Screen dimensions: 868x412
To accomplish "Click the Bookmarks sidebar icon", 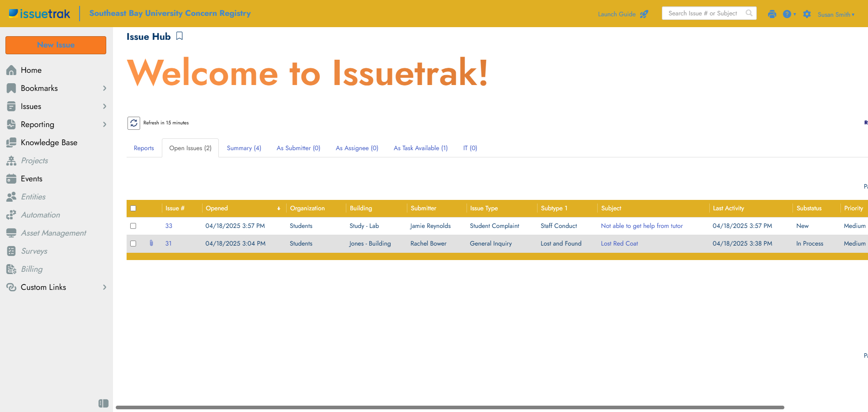I will (11, 88).
